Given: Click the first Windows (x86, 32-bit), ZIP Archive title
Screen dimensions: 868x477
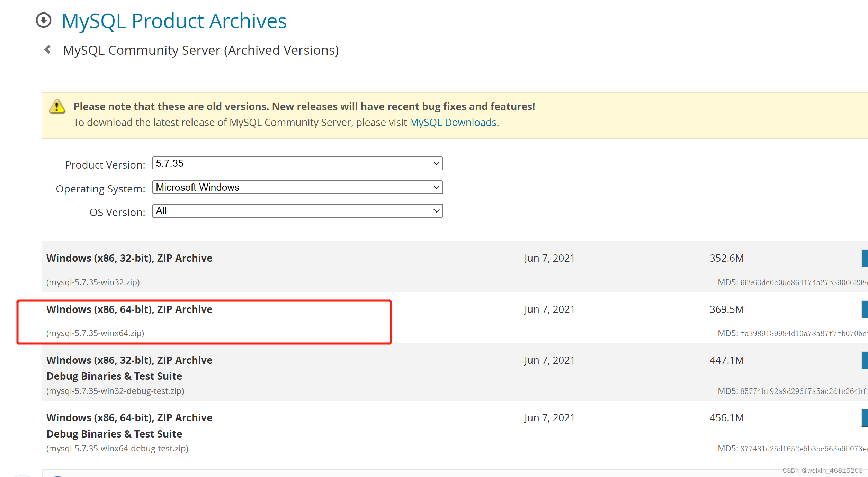Looking at the screenshot, I should [129, 258].
